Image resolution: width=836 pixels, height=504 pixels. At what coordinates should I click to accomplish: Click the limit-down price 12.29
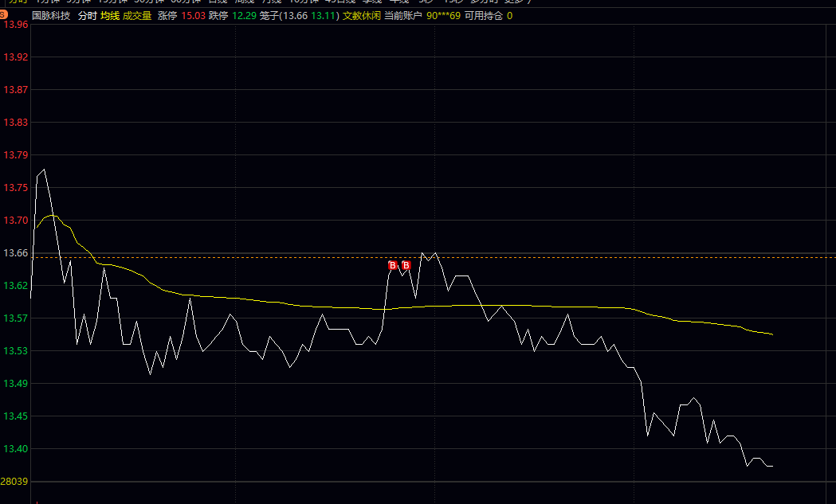[244, 15]
